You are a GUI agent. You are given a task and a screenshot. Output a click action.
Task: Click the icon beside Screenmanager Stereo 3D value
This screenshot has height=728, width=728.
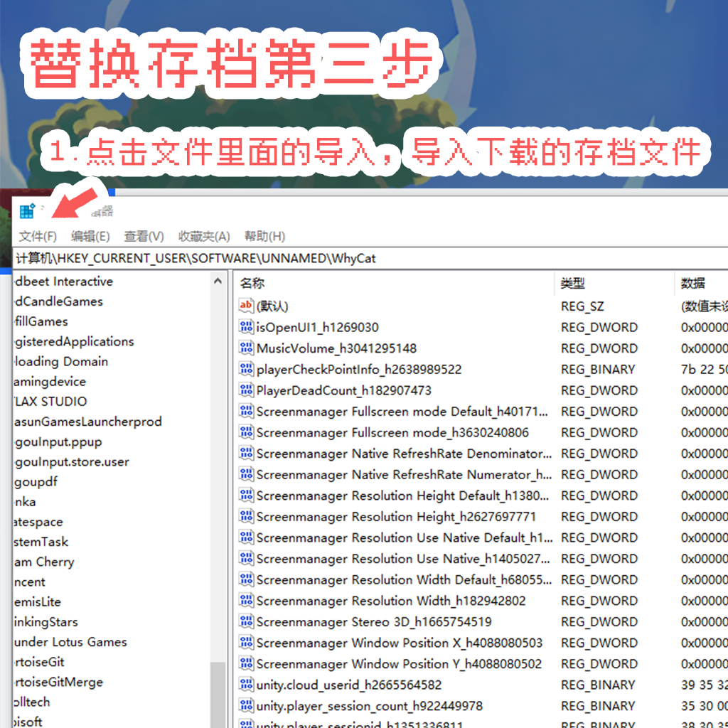pos(246,621)
